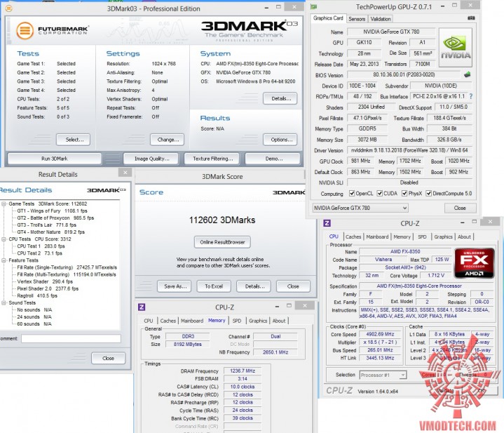Open the Mainboard tab in the processor CPU-Z
Image resolution: width=504 pixels, height=433 pixels.
coord(377,237)
